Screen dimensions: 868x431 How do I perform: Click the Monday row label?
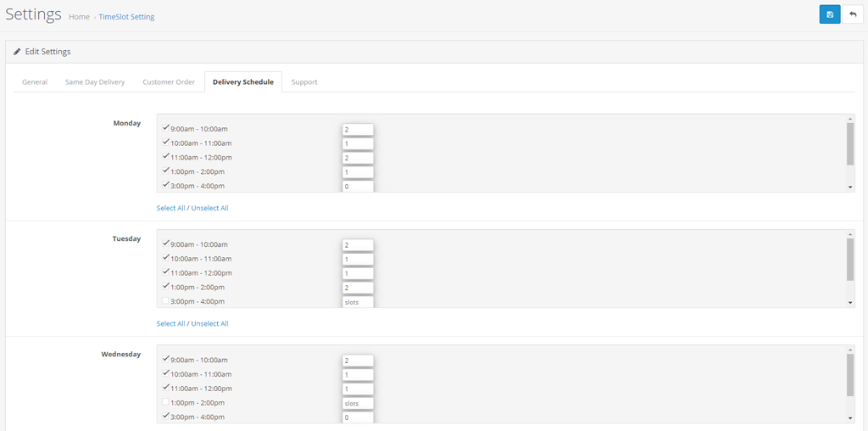(127, 123)
